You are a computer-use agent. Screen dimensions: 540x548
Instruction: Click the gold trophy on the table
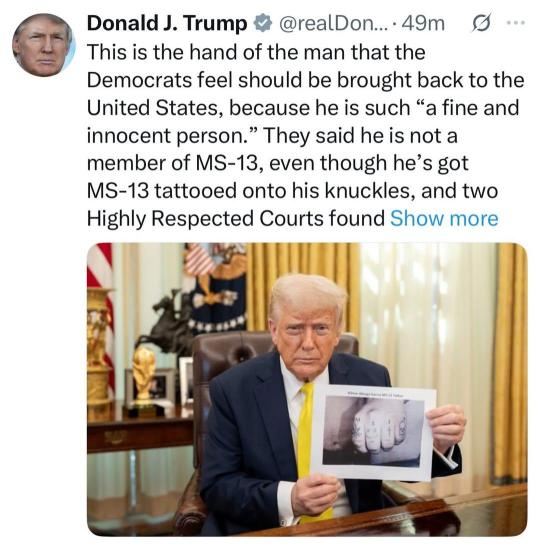click(x=144, y=379)
